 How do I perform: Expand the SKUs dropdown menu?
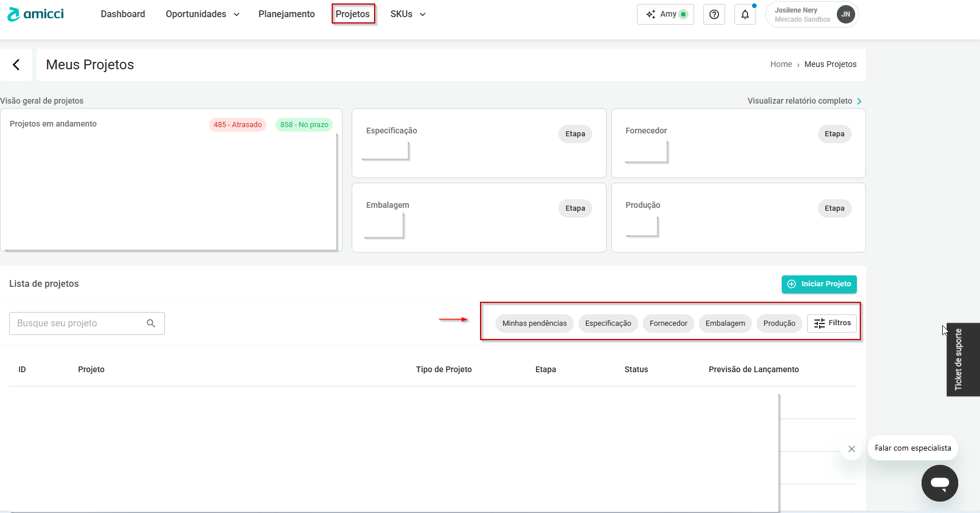[408, 14]
